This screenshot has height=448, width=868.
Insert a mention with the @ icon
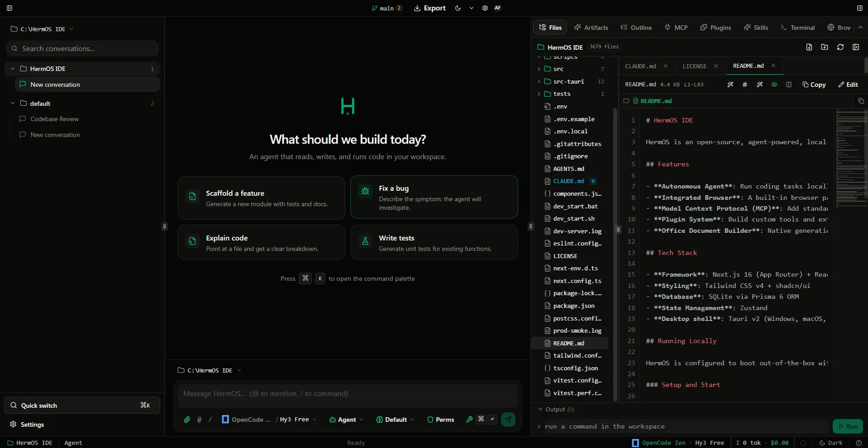click(x=200, y=420)
